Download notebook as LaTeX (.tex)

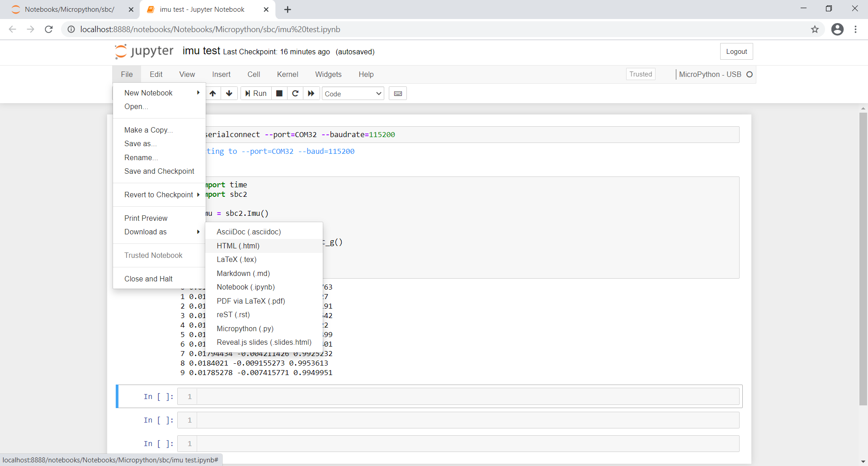[x=264, y=259]
